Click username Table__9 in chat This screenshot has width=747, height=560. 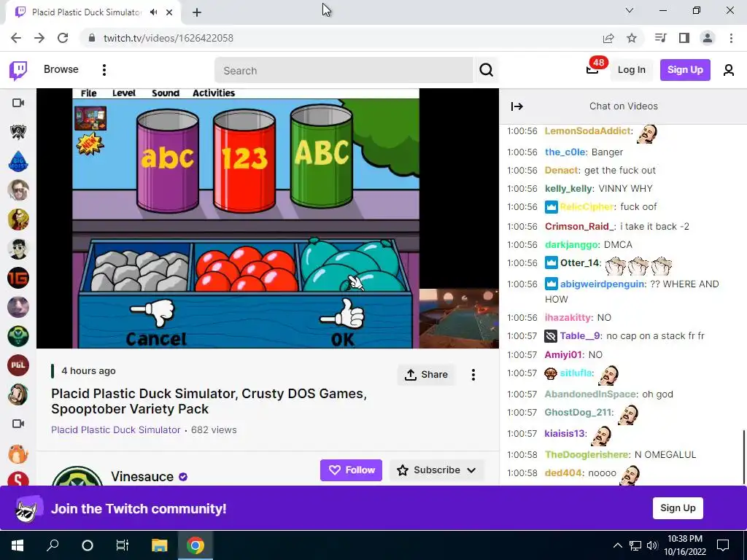[580, 336]
